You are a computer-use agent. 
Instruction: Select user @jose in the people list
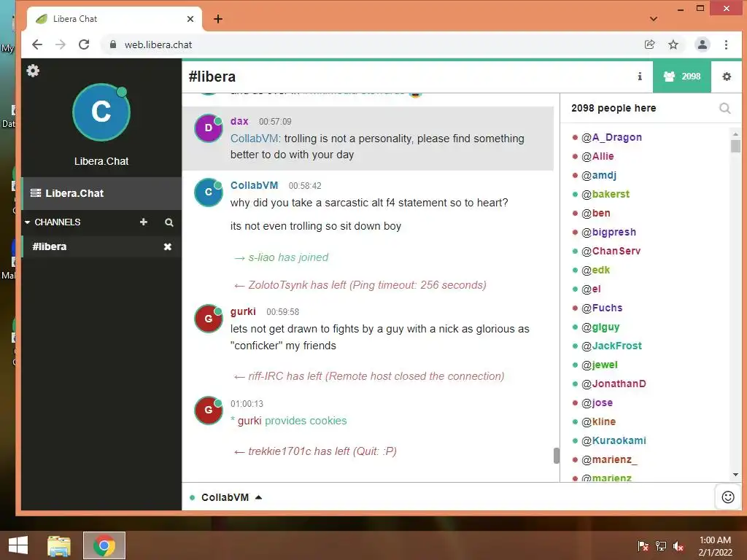(597, 402)
